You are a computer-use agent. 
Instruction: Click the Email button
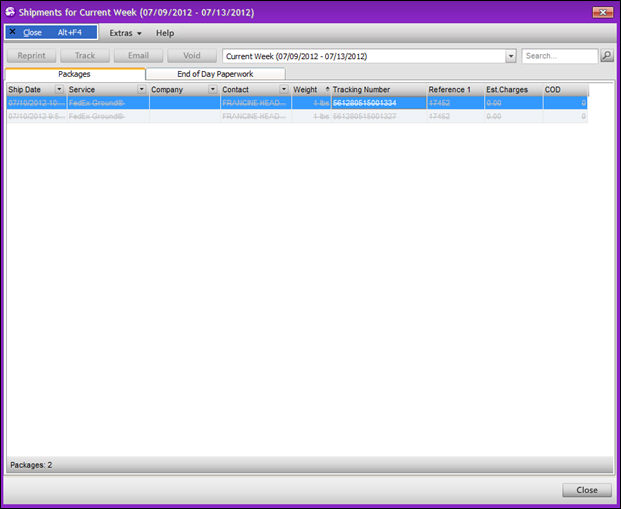[x=138, y=56]
